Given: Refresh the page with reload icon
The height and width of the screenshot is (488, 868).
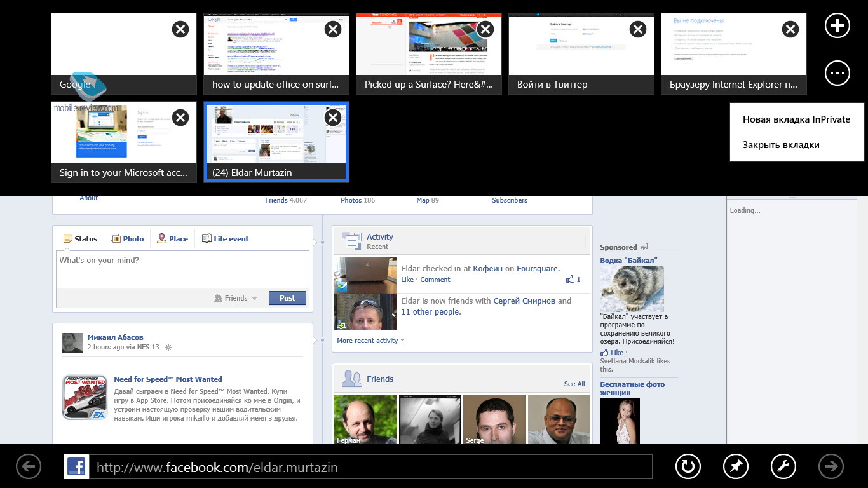Looking at the screenshot, I should (x=687, y=467).
